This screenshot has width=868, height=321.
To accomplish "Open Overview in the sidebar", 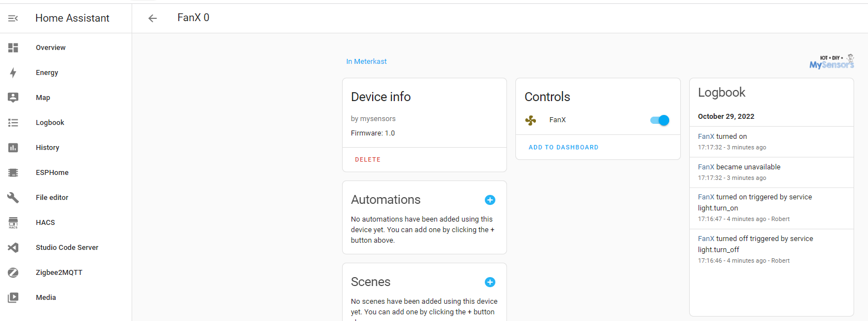I will (51, 48).
